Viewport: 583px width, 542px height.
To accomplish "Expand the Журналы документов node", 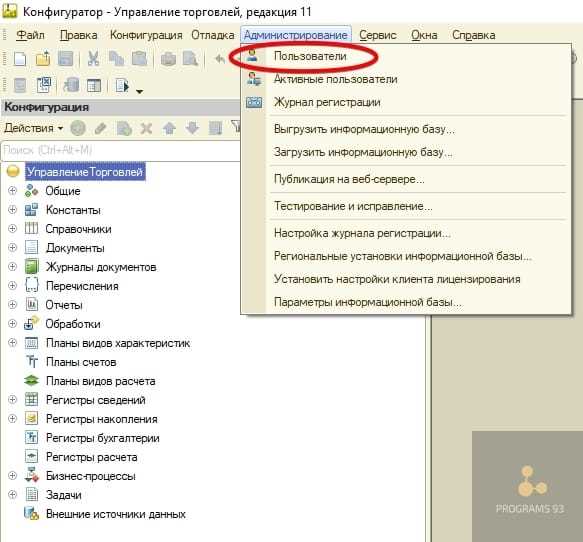I will click(12, 266).
